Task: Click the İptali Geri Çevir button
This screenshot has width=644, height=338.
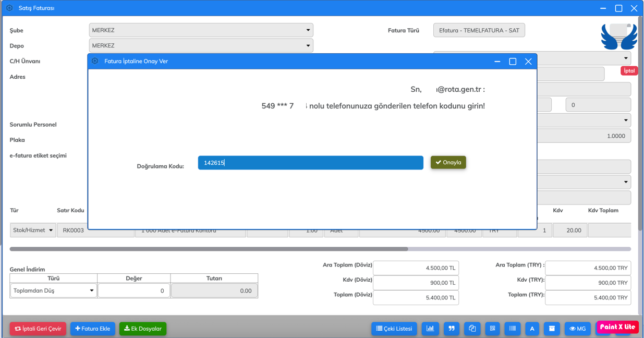Action: tap(38, 329)
